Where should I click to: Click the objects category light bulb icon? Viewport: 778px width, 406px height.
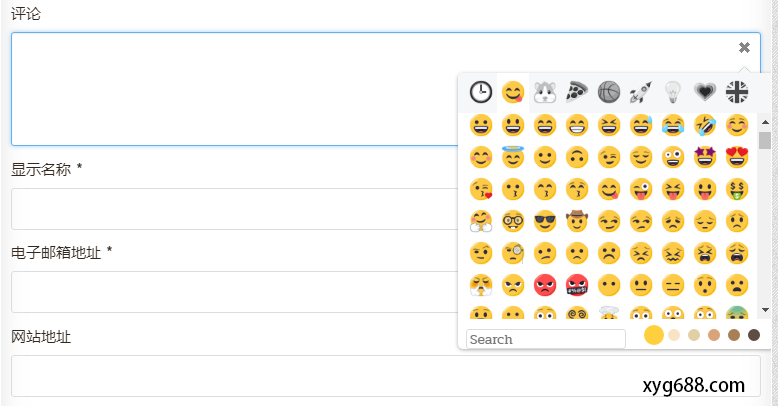(x=672, y=92)
